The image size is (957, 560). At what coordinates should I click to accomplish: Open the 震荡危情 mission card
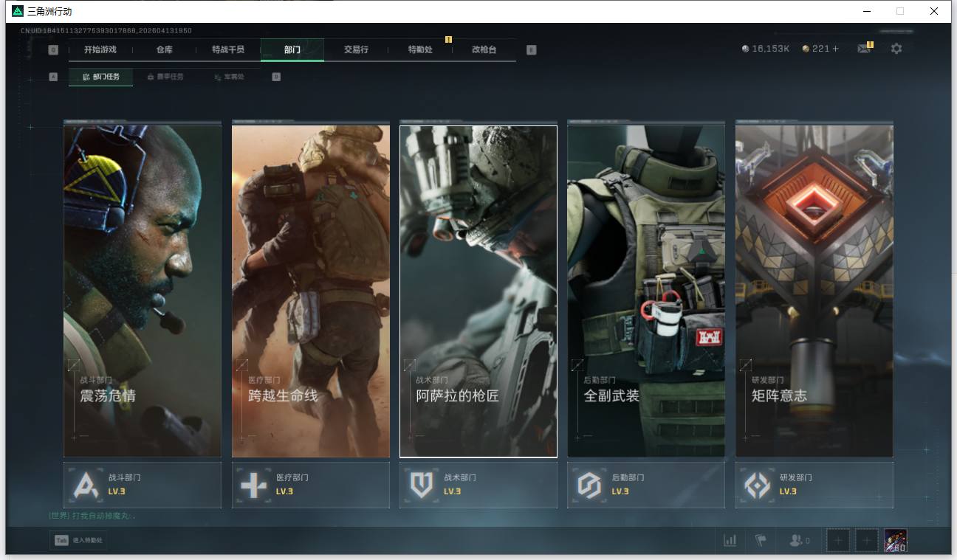coord(143,291)
